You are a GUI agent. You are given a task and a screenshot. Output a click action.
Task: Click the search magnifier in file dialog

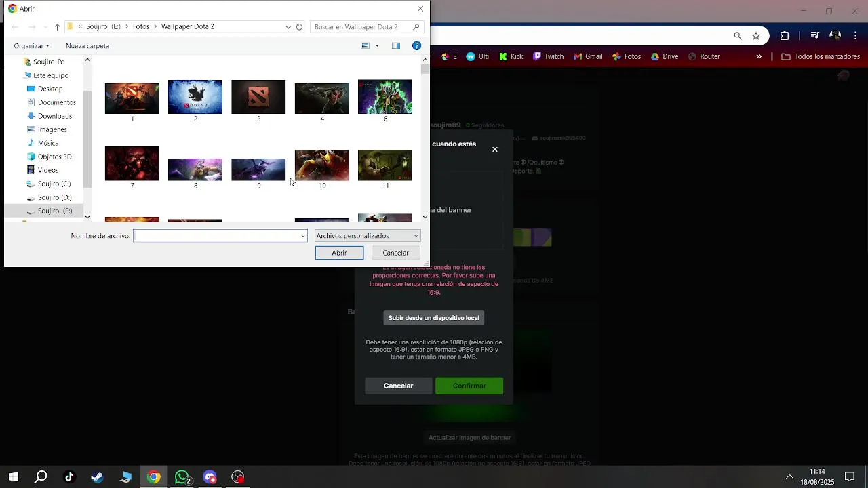click(x=416, y=27)
